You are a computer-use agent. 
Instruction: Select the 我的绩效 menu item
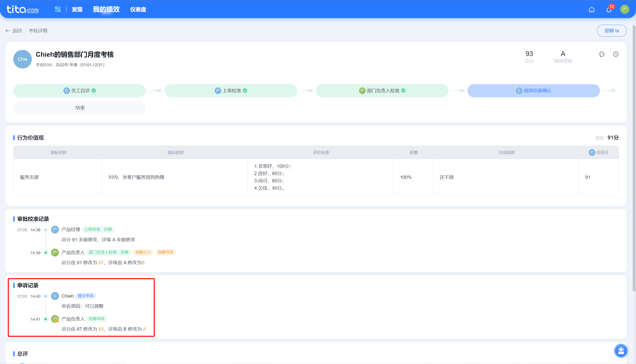tap(106, 9)
